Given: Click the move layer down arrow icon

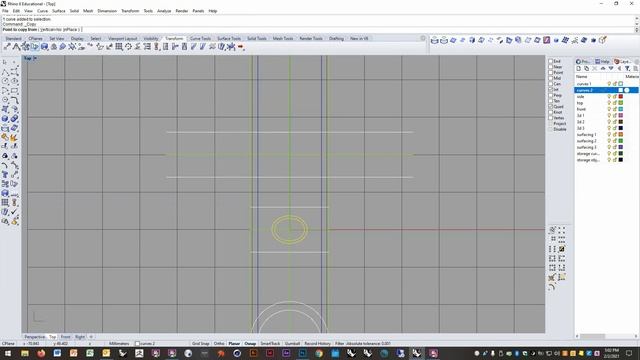Looking at the screenshot, I should [611, 69].
